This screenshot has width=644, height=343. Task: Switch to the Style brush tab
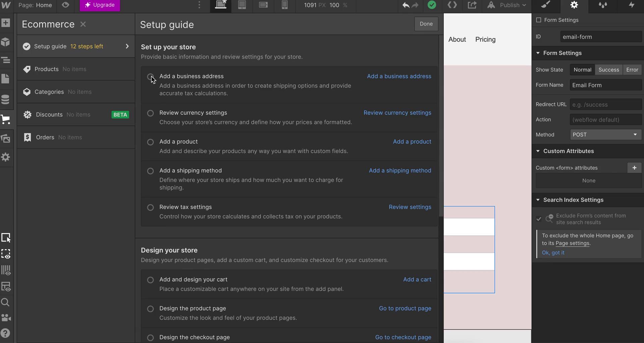546,5
